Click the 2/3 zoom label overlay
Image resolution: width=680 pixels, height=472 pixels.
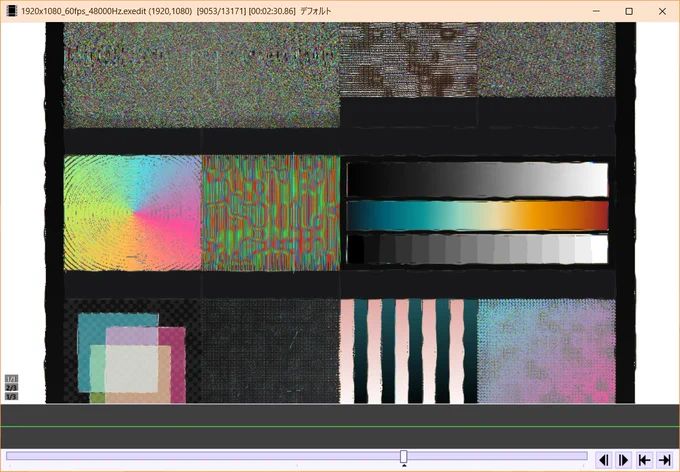point(11,388)
